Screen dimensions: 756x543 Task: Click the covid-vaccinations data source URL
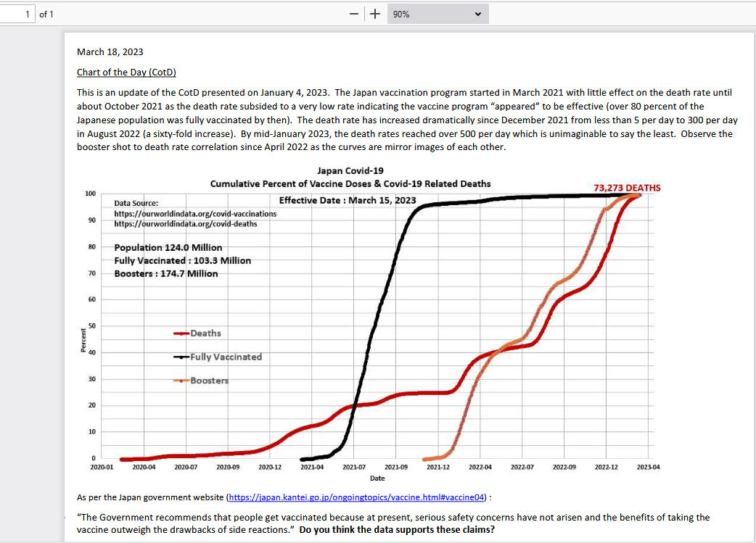[195, 214]
